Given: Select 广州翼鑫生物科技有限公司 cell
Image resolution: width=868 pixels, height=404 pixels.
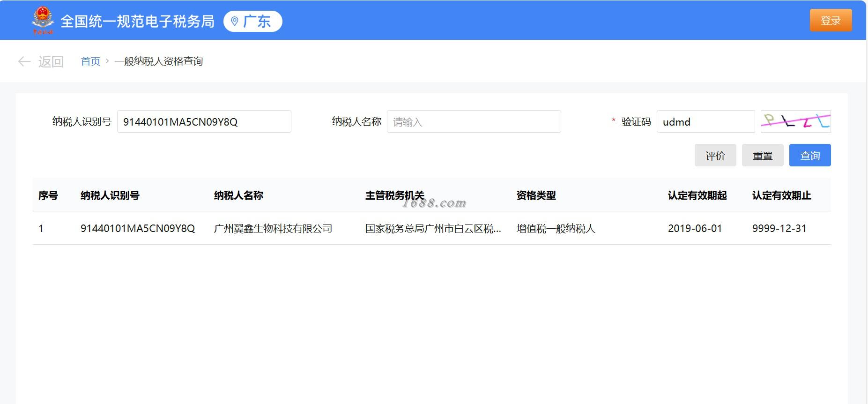Looking at the screenshot, I should pyautogui.click(x=273, y=228).
